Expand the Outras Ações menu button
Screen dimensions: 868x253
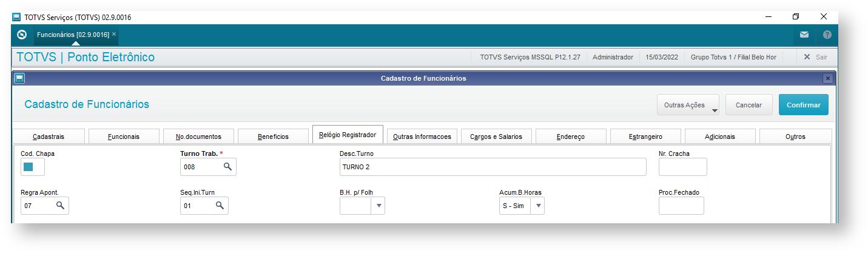(x=688, y=105)
